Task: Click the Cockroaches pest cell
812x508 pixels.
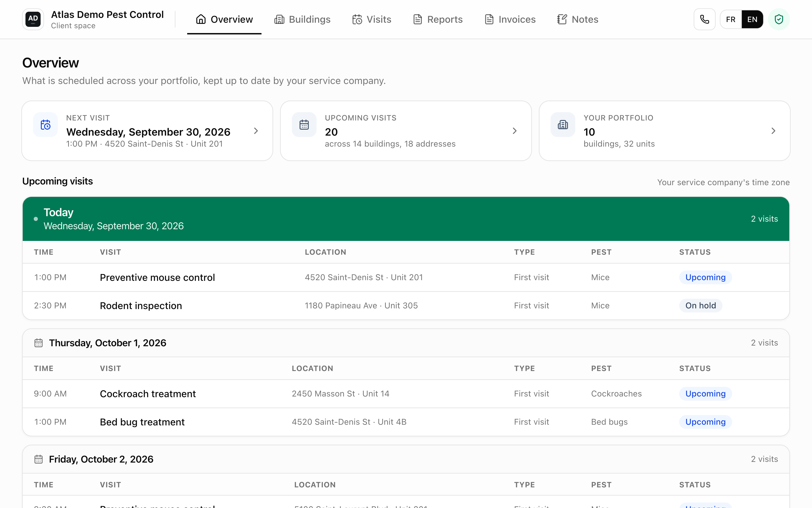Action: pyautogui.click(x=616, y=394)
